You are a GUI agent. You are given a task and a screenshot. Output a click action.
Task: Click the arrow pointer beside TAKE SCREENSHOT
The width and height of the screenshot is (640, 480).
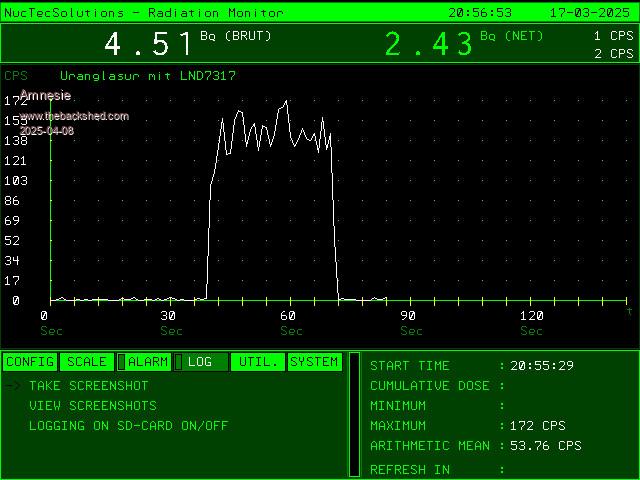coord(12,386)
